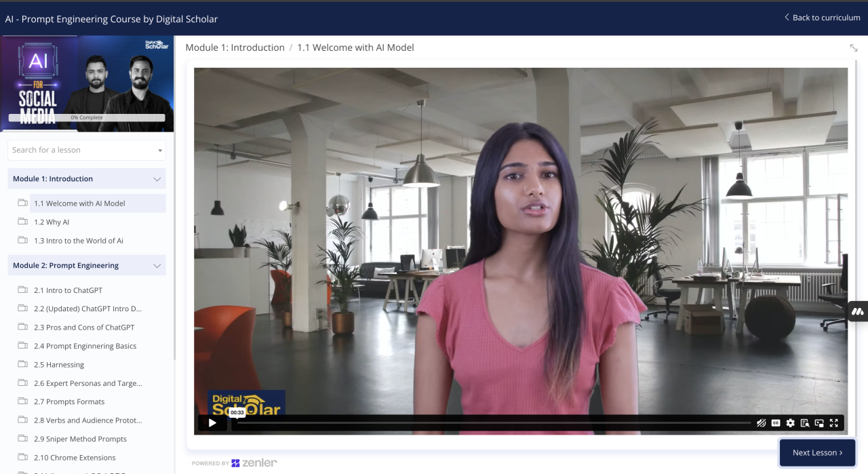Return via Back to curriculum link
868x474 pixels.
pos(822,18)
